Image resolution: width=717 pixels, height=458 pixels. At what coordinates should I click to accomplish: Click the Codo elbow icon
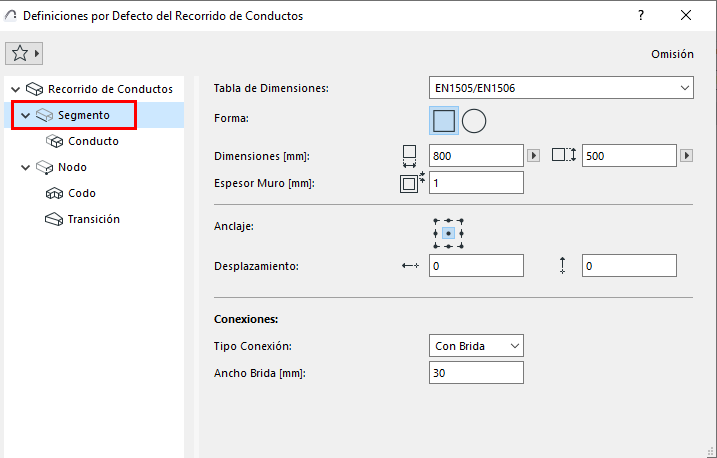[55, 193]
